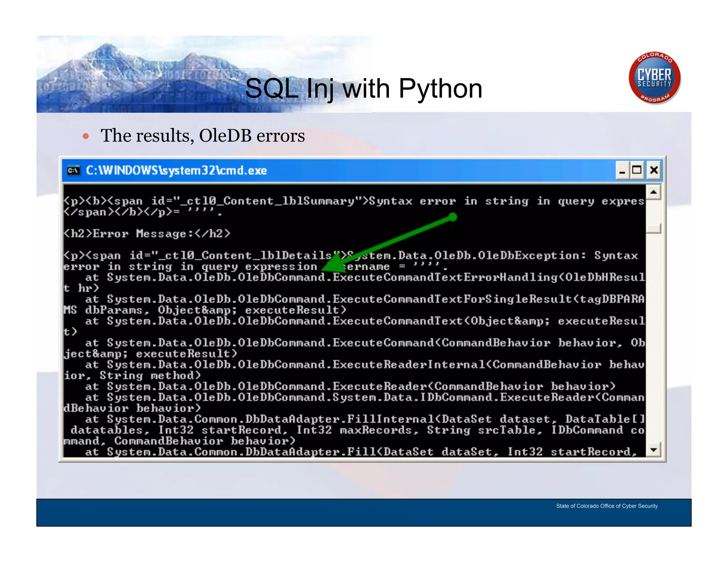Image resolution: width=728 pixels, height=562 pixels.
Task: Click the 'ExecuteCommandTextForSingleResult' stack line
Action: 365,299
